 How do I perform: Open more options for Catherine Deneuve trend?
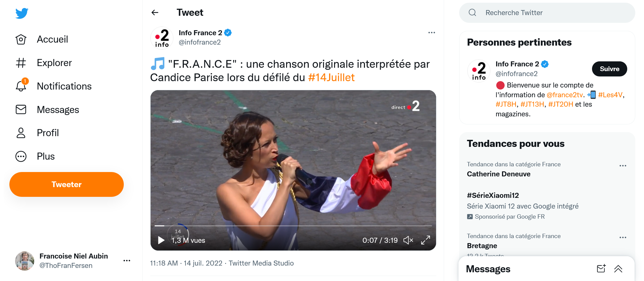tap(623, 166)
